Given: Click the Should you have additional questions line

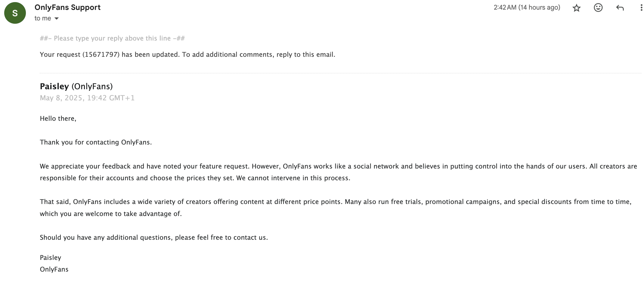Looking at the screenshot, I should (154, 237).
